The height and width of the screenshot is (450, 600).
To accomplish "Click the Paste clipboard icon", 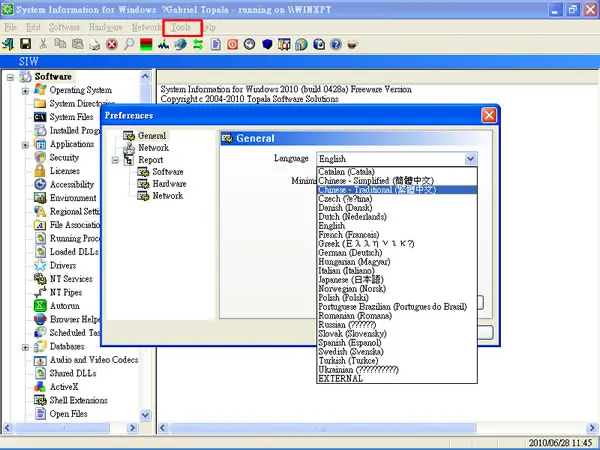I will pos(78,44).
